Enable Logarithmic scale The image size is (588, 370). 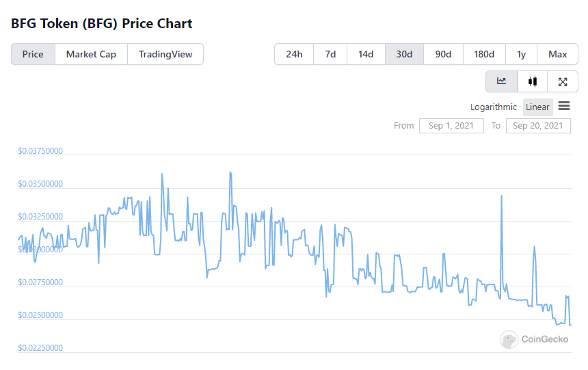pyautogui.click(x=494, y=107)
